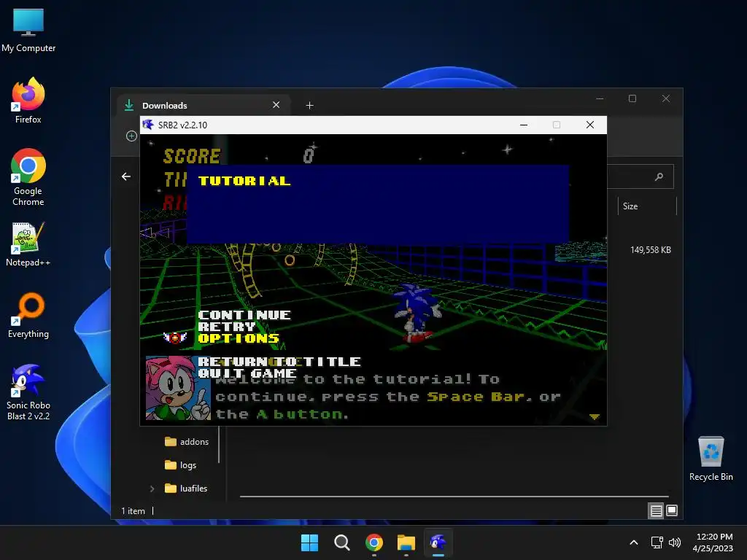Select SRB2 game taskbar icon

[x=438, y=542]
